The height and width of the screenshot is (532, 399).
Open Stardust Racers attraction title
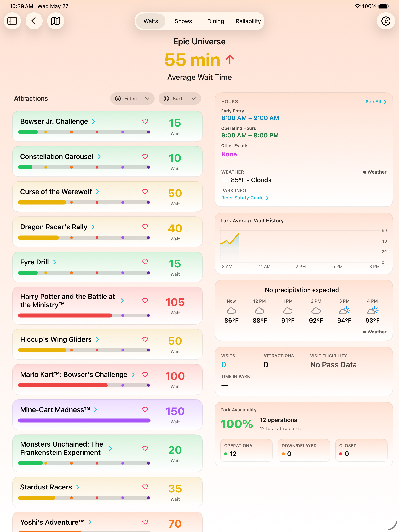coord(46,487)
